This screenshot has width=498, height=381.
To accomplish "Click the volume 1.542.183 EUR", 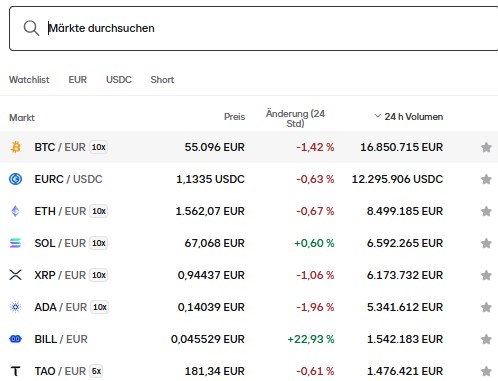I will 405,339.
